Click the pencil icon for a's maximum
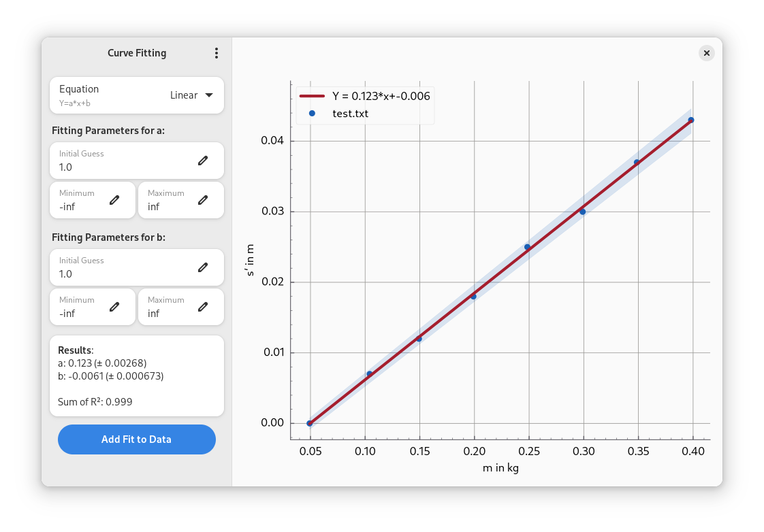764x532 pixels. 202,200
